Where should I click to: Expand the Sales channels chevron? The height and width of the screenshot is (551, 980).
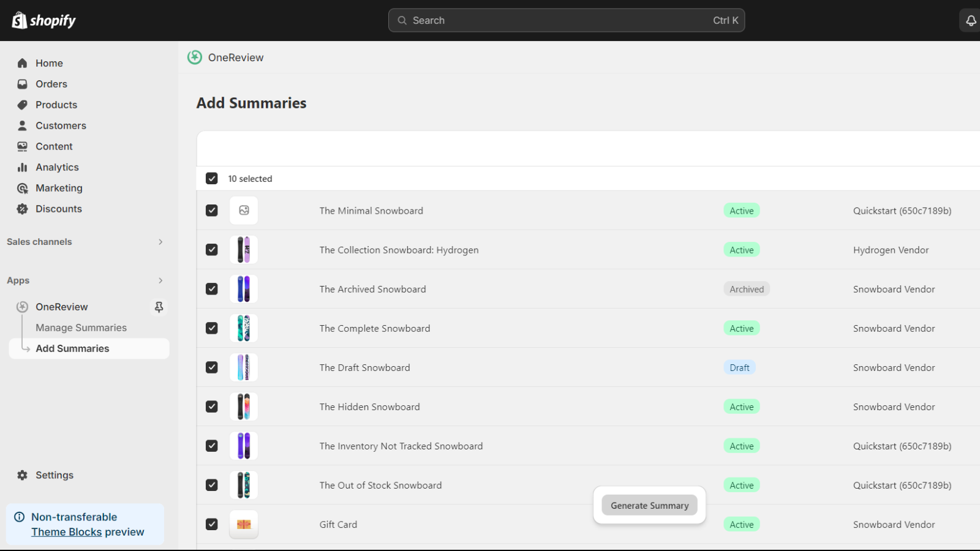pyautogui.click(x=160, y=242)
